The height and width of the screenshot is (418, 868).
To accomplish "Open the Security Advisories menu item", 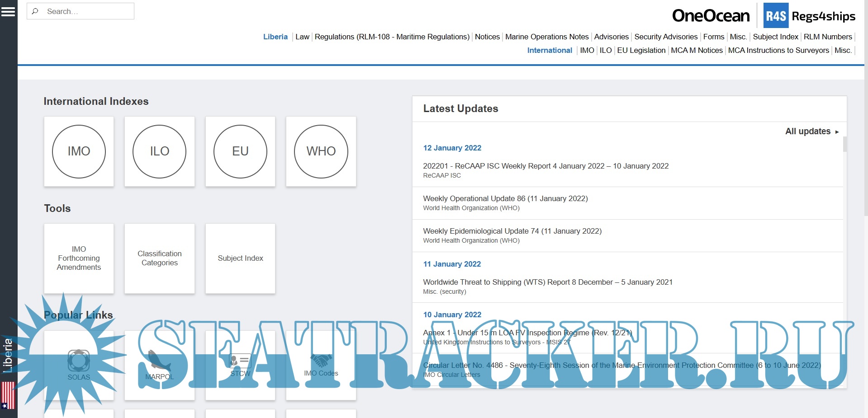I will [x=666, y=37].
